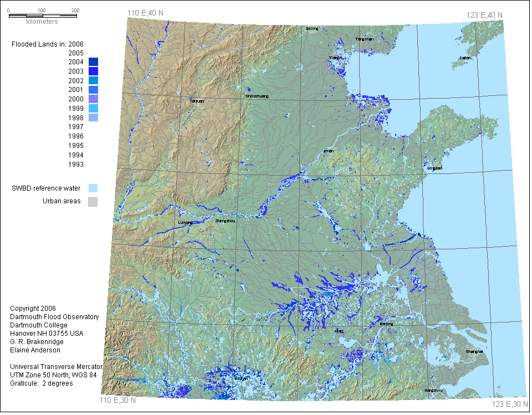The height and width of the screenshot is (415, 532).
Task: Click the kilometers scale bar
Action: click(x=42, y=15)
